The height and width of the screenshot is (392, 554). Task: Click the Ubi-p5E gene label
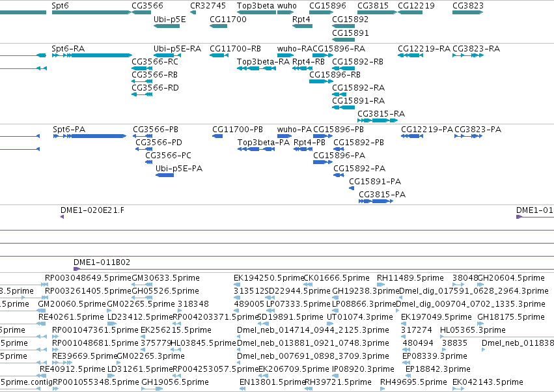(x=170, y=19)
